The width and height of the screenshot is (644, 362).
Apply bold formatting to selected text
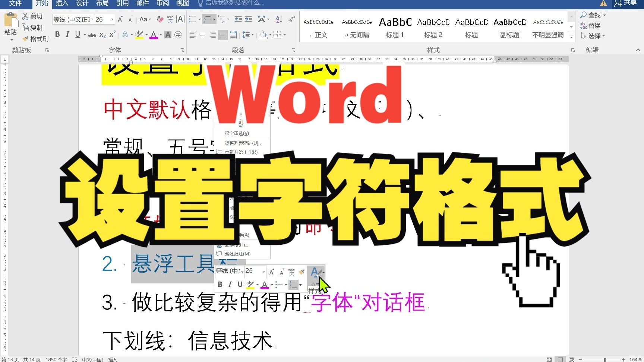pos(58,34)
